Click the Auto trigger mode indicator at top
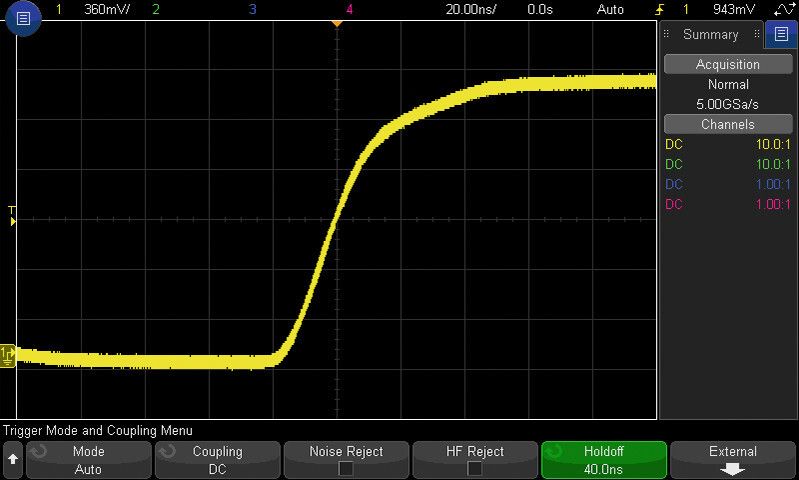799x480 pixels. point(610,9)
